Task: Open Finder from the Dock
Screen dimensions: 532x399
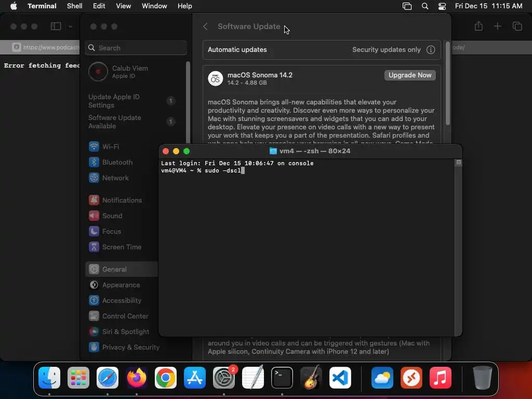Action: 49,378
